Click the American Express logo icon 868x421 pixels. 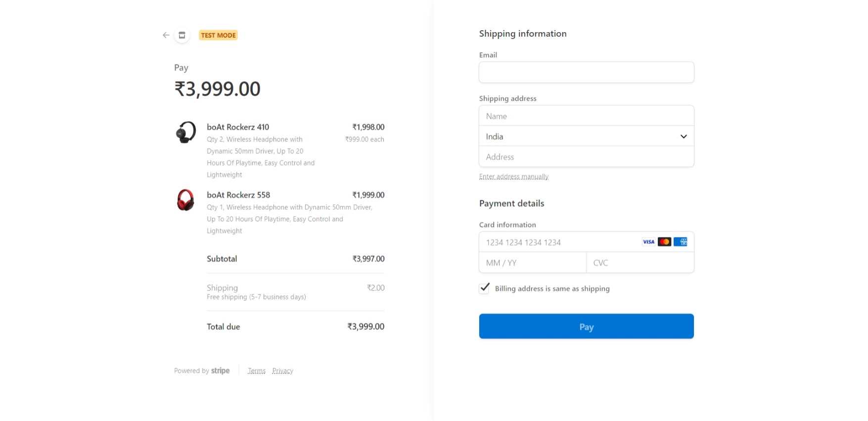[x=681, y=242]
